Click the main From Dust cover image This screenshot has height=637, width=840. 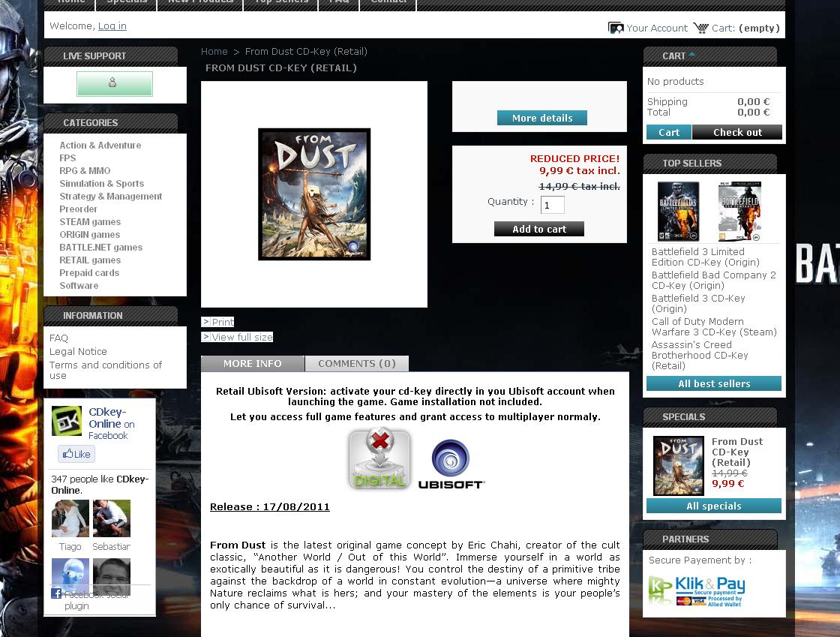click(x=314, y=194)
